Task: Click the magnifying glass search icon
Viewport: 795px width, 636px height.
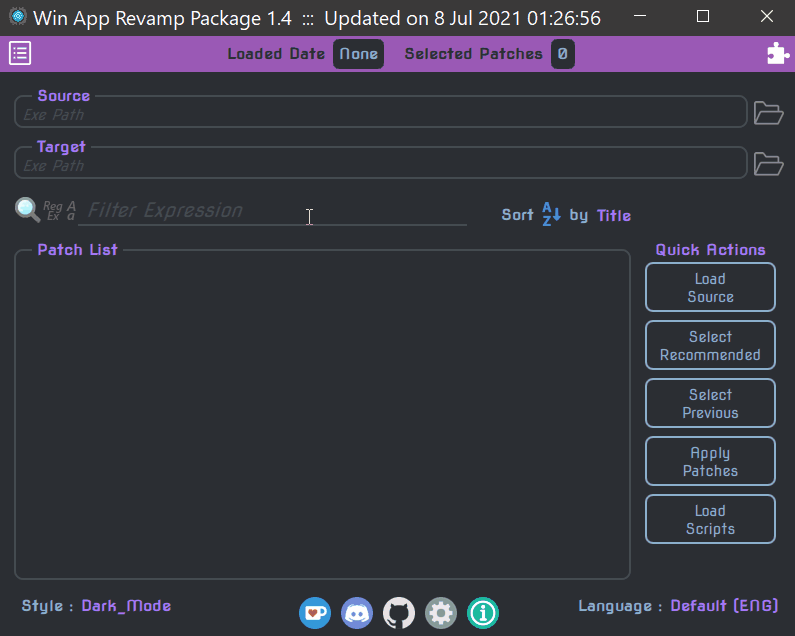Action: pyautogui.click(x=27, y=210)
